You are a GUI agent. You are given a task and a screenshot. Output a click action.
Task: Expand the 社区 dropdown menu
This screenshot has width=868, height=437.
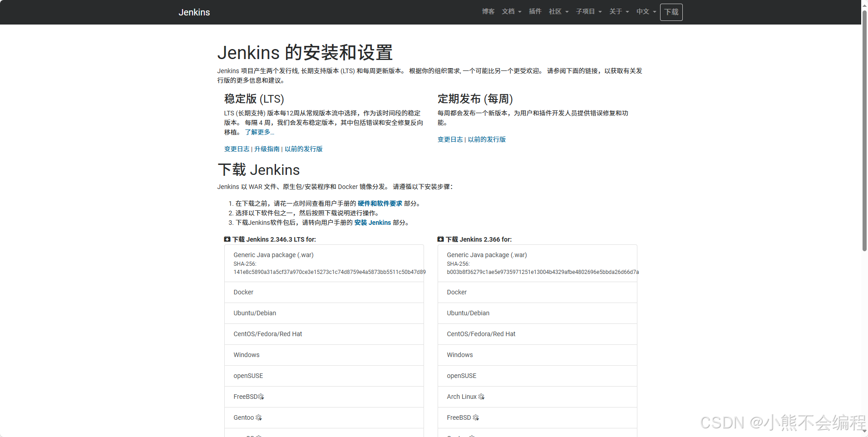558,11
